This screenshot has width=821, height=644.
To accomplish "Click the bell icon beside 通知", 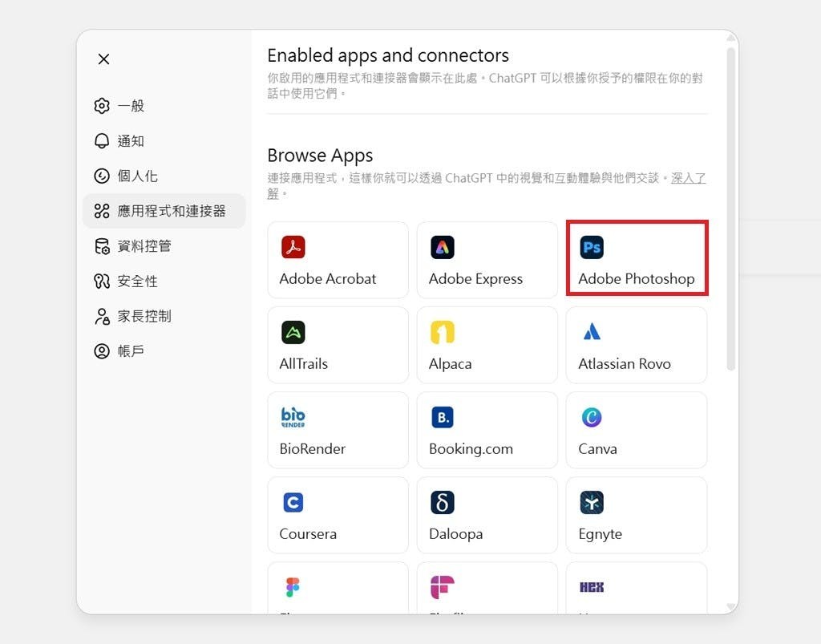I will [x=102, y=141].
